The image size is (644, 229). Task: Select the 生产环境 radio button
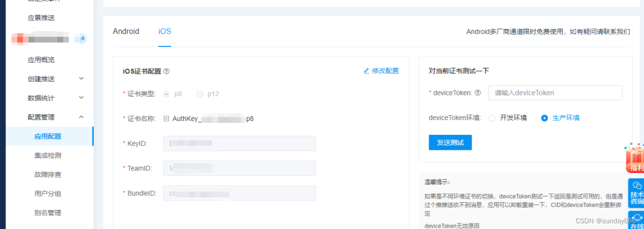(x=544, y=118)
